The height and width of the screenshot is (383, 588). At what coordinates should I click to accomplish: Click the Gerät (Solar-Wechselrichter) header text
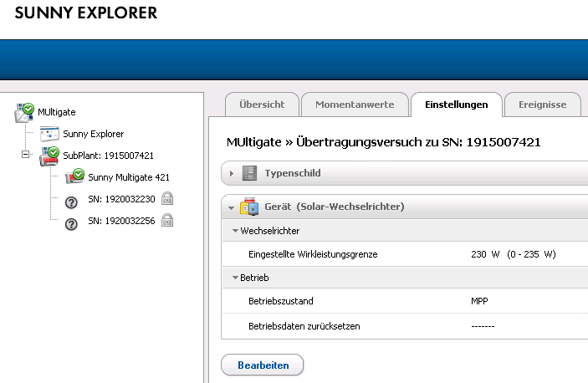[334, 207]
